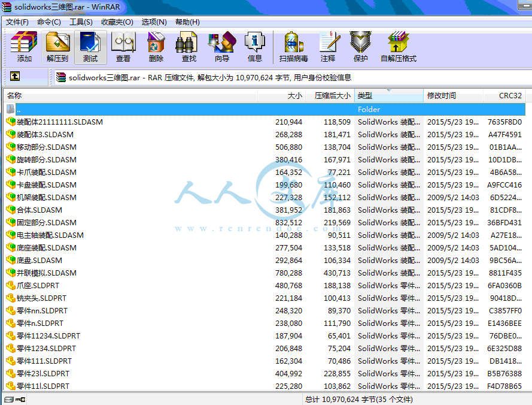Sort by the CRC32 column header

coord(504,95)
